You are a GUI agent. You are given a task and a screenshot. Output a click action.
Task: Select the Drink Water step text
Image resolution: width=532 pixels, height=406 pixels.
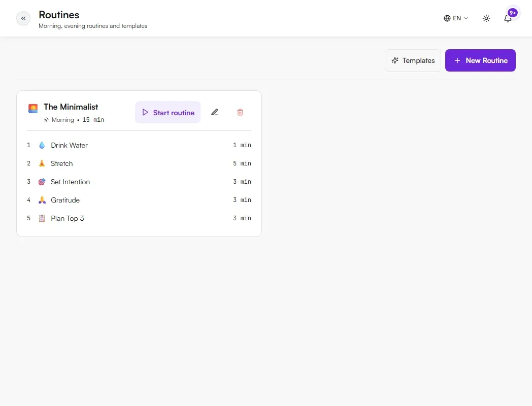(x=69, y=145)
